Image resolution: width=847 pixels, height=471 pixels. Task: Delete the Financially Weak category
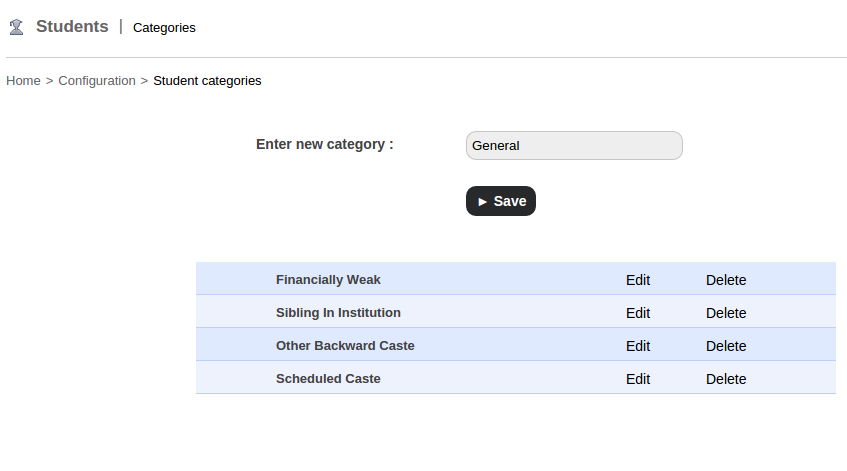tap(726, 280)
